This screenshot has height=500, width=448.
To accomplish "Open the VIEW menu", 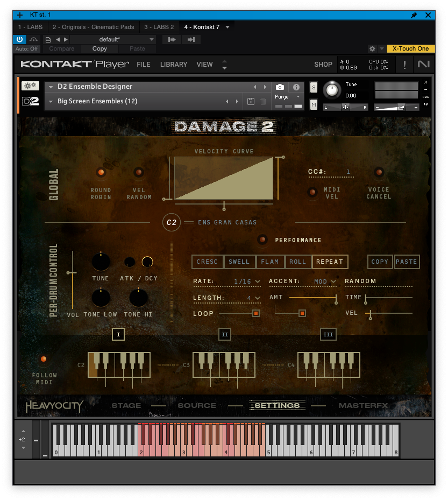I will point(204,65).
